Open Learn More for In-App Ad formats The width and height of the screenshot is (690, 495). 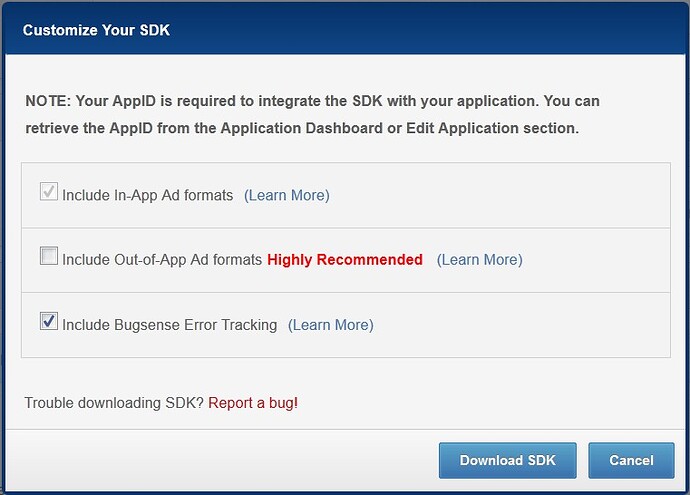[x=287, y=195]
